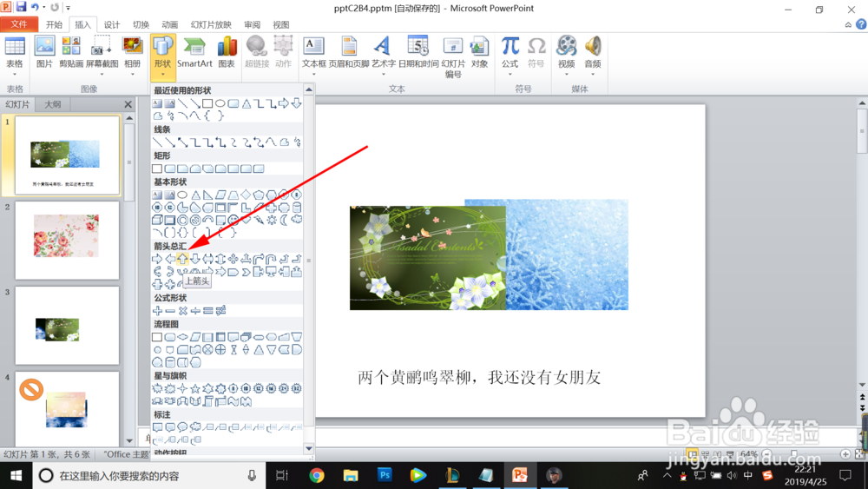The image size is (868, 489).
Task: Select the Plus shape under 公式形状
Action: coord(157,311)
